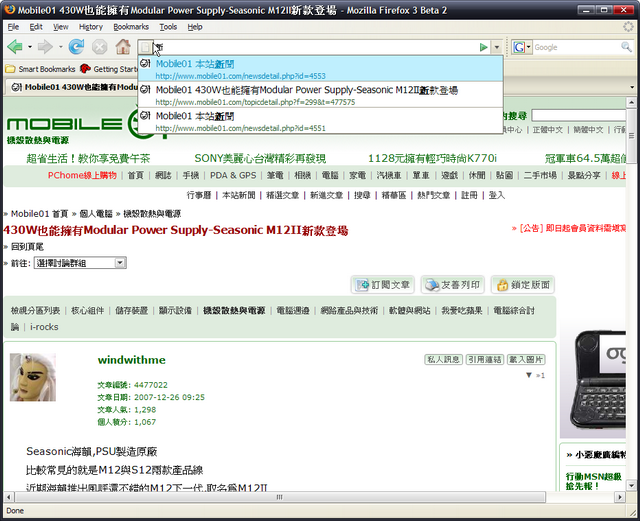Reload the page with the blue Reload icon
Screen dimensions: 640x521
pyautogui.click(x=76, y=47)
